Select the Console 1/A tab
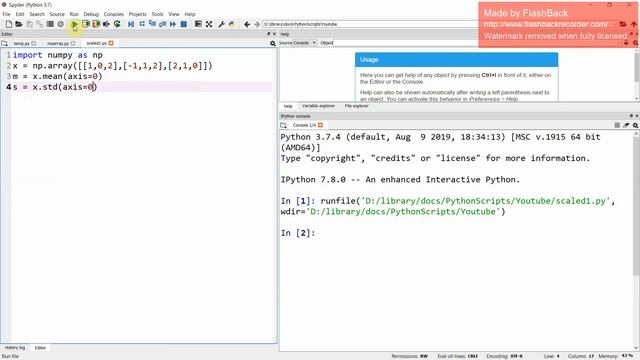 click(x=304, y=125)
